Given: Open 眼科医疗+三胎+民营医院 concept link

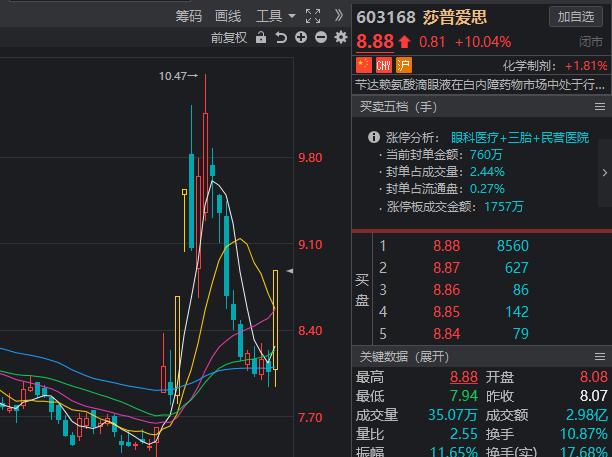Looking at the screenshot, I should [x=520, y=137].
